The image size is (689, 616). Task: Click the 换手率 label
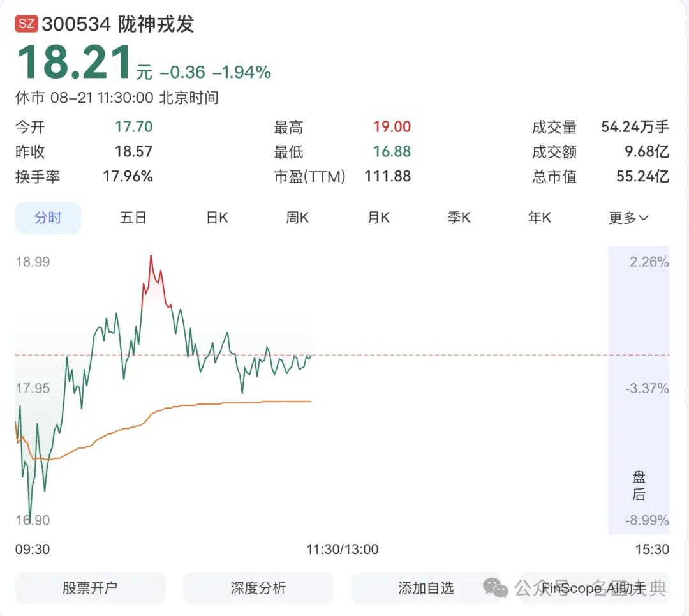click(38, 177)
